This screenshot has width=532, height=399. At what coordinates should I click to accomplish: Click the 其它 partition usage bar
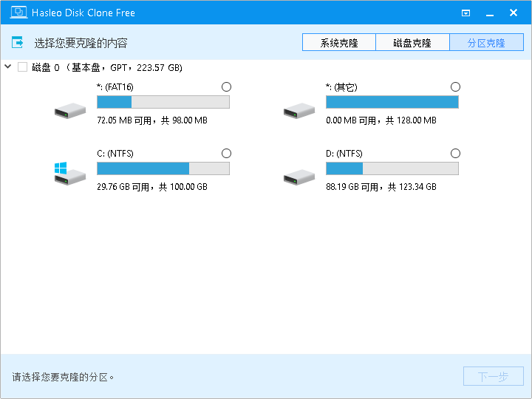coord(392,102)
